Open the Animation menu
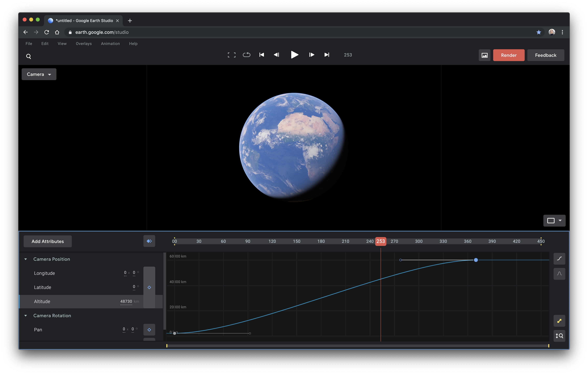Image resolution: width=588 pixels, height=374 pixels. tap(110, 43)
